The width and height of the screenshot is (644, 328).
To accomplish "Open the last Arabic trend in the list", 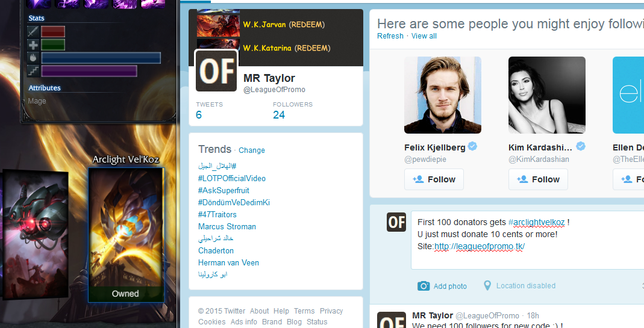I will pos(212,274).
